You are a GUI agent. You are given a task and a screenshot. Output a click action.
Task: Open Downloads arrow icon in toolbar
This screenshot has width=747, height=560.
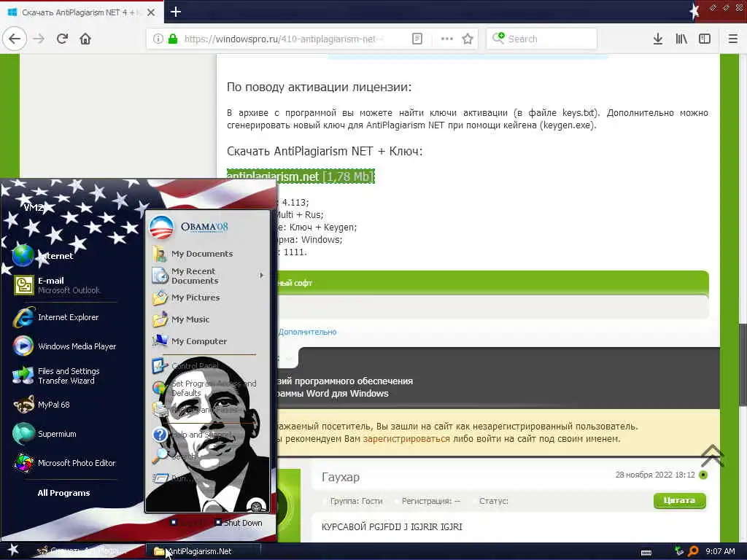[658, 39]
